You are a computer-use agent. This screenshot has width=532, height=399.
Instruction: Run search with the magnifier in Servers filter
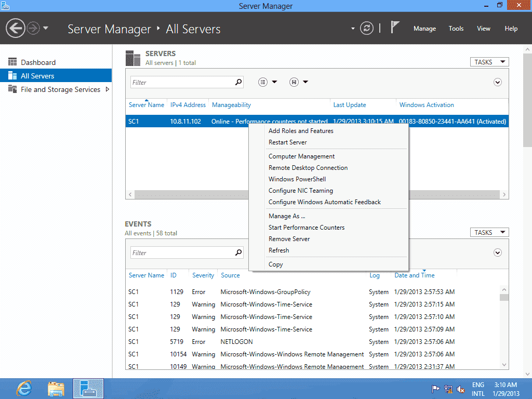238,82
